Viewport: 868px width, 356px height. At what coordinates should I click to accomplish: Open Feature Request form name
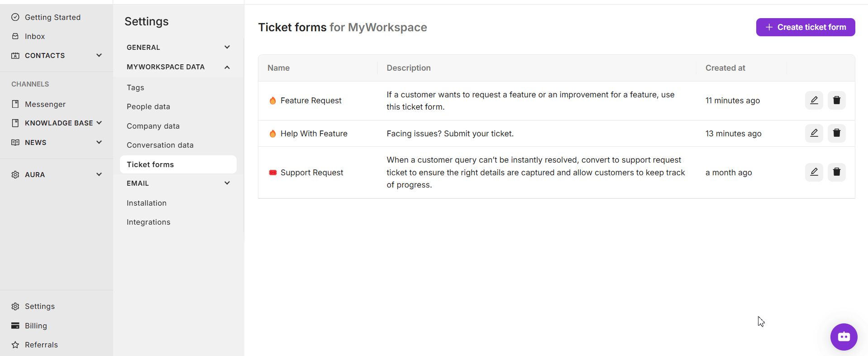311,101
